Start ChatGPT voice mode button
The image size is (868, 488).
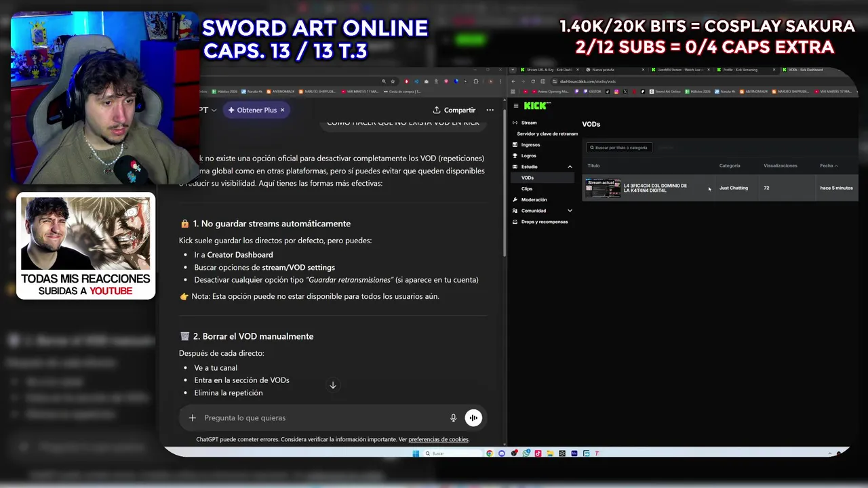click(x=473, y=418)
